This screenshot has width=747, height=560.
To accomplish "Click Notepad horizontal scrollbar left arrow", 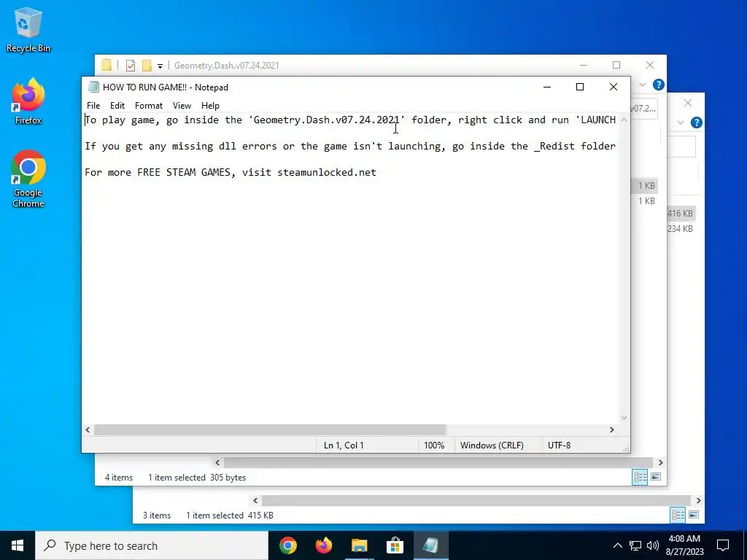I will (x=88, y=430).
